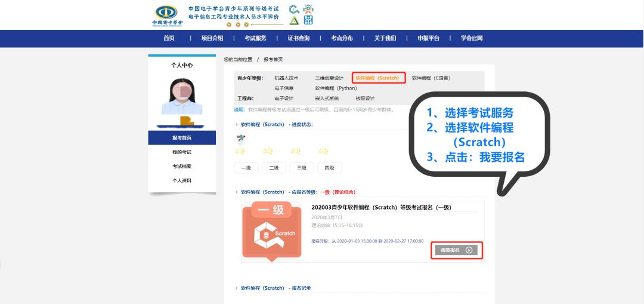644x304 pixels.
Task: Click the 个人中心 heading
Action: tap(182, 65)
